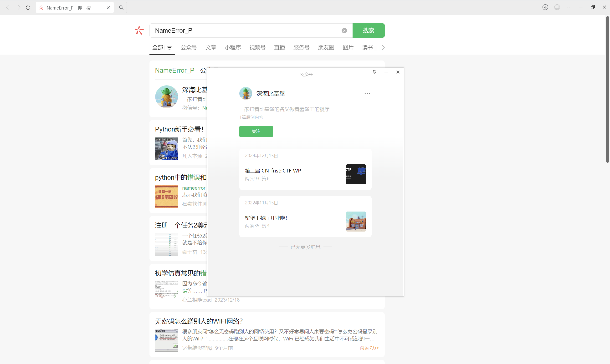Click the terminal screenshot thumbnail for 初学仿真
This screenshot has height=364, width=610.
pos(166,290)
